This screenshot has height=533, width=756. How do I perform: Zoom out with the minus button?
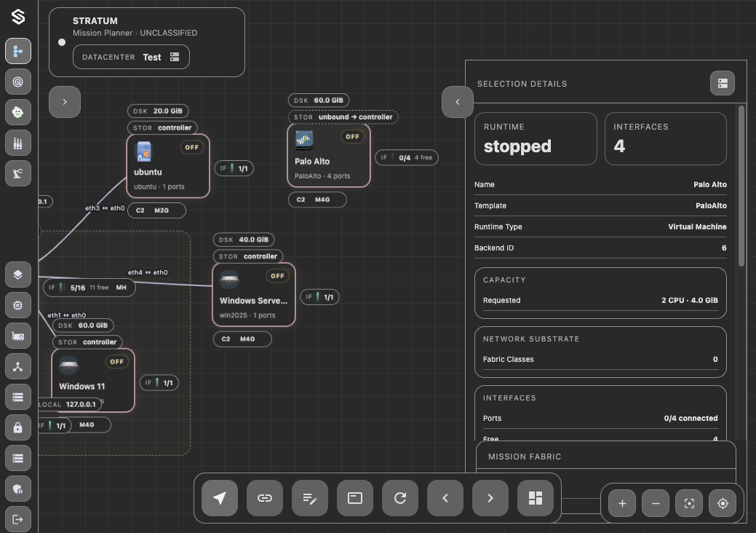[x=656, y=504]
